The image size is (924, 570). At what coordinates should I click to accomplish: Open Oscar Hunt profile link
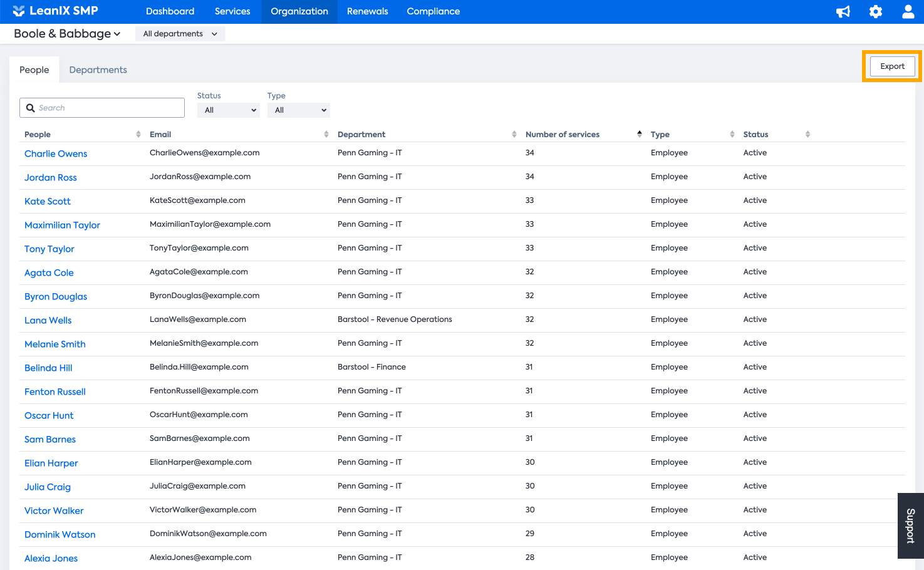pyautogui.click(x=49, y=415)
